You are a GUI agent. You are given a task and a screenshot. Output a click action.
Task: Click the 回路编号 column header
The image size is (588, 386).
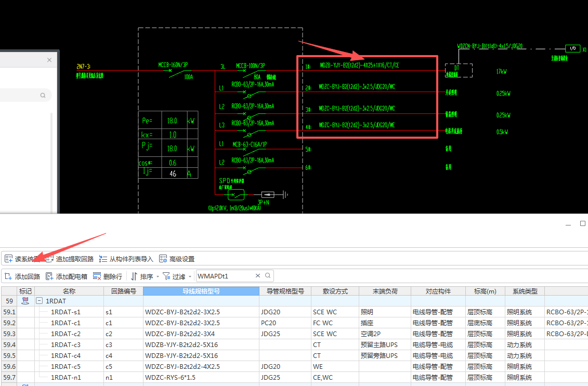[x=123, y=291]
